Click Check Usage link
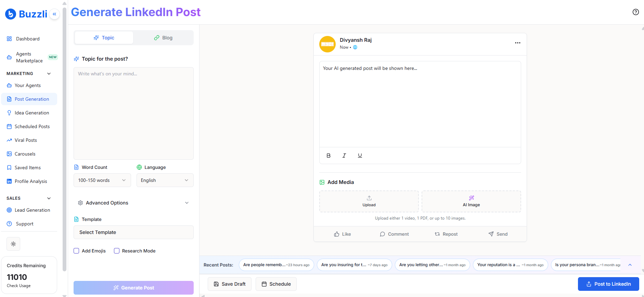Screen dimensions: 644x297 [x=19, y=286]
